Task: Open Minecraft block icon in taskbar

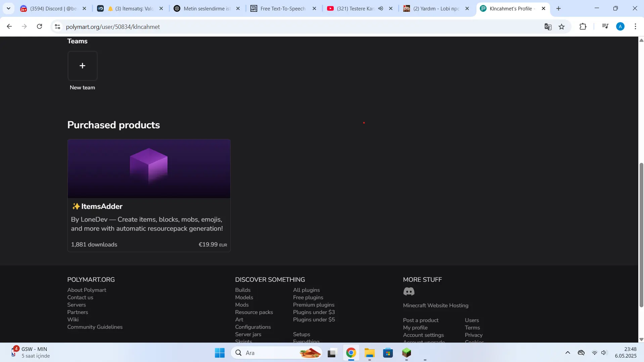Action: (x=407, y=353)
